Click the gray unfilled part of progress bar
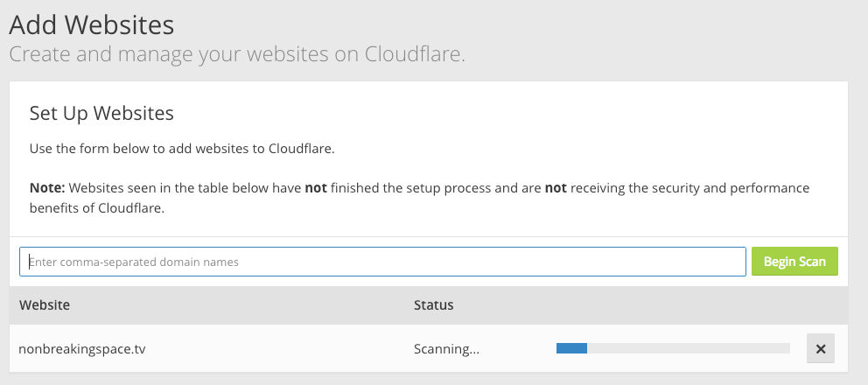Image resolution: width=868 pixels, height=385 pixels. pyautogui.click(x=688, y=348)
